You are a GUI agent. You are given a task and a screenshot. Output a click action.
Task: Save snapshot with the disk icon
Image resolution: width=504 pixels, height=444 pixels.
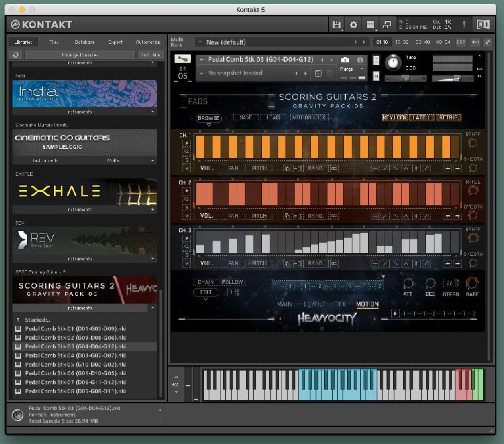pyautogui.click(x=318, y=73)
